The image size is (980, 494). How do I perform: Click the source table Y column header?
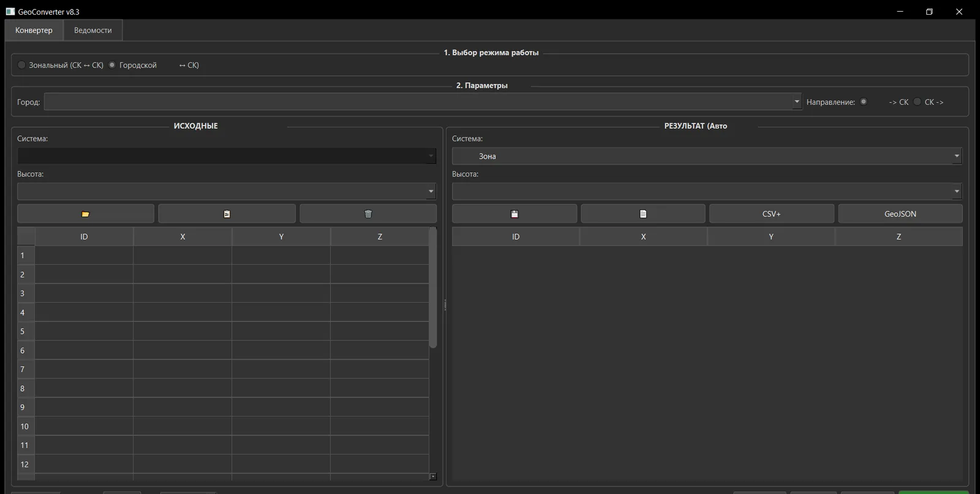tap(281, 237)
